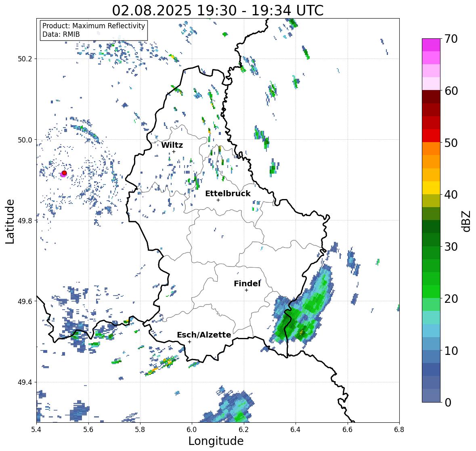Click the 'Data: RMIB' text
Viewport: 476px width, 451px height.
[x=61, y=34]
